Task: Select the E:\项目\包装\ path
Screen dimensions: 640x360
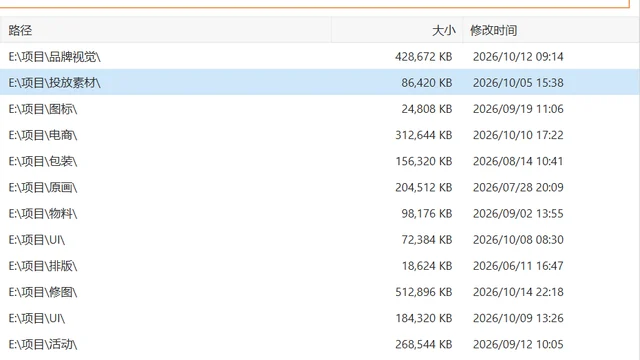Action: click(43, 161)
